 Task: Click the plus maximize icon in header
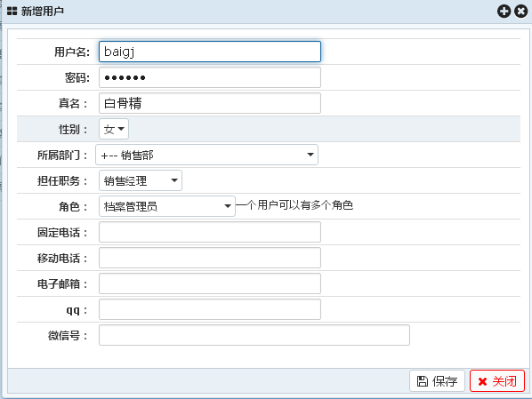504,12
